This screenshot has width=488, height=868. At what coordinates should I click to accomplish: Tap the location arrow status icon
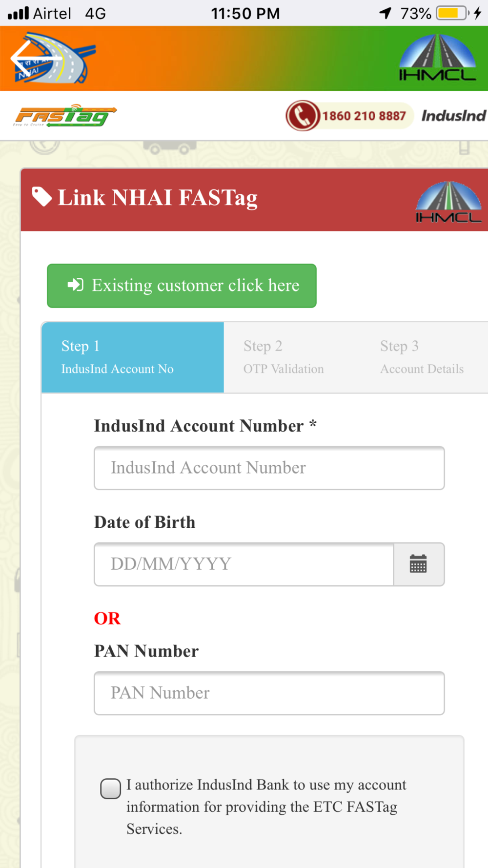(386, 13)
